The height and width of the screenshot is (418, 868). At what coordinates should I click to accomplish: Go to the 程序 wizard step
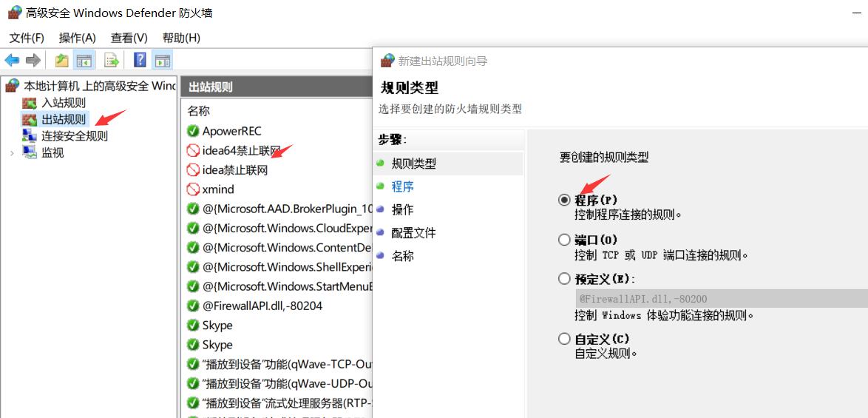coord(402,187)
